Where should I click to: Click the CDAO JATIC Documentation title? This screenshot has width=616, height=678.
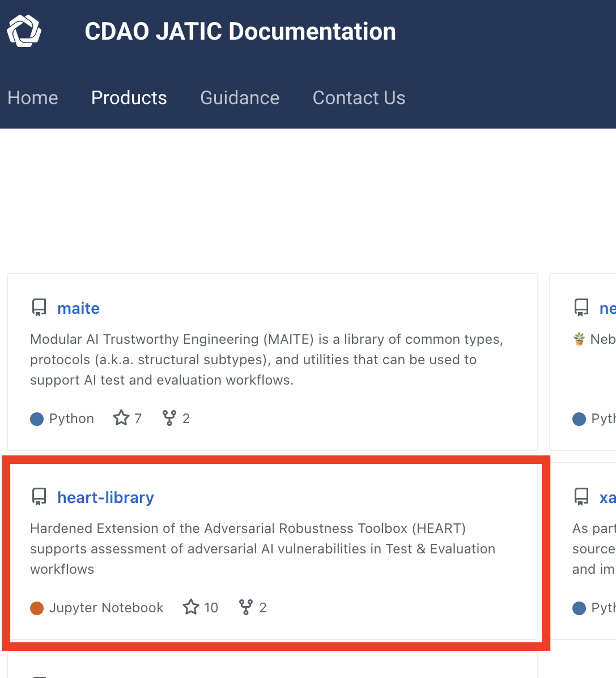240,31
